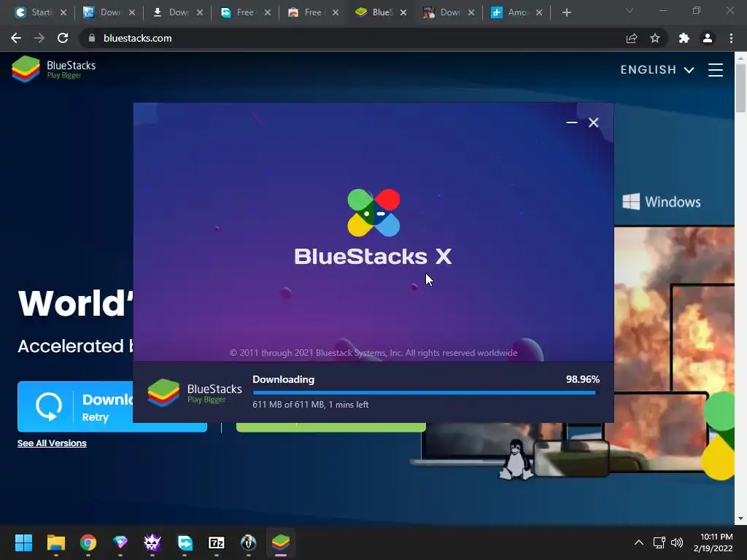
Task: Open Chrome three-dot menu
Action: [731, 38]
